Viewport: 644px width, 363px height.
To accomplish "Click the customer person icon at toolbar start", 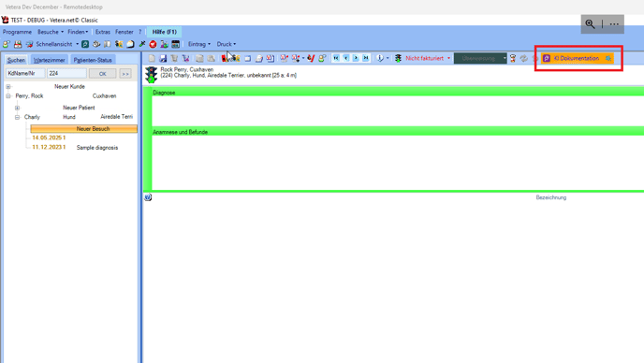I will coord(7,44).
